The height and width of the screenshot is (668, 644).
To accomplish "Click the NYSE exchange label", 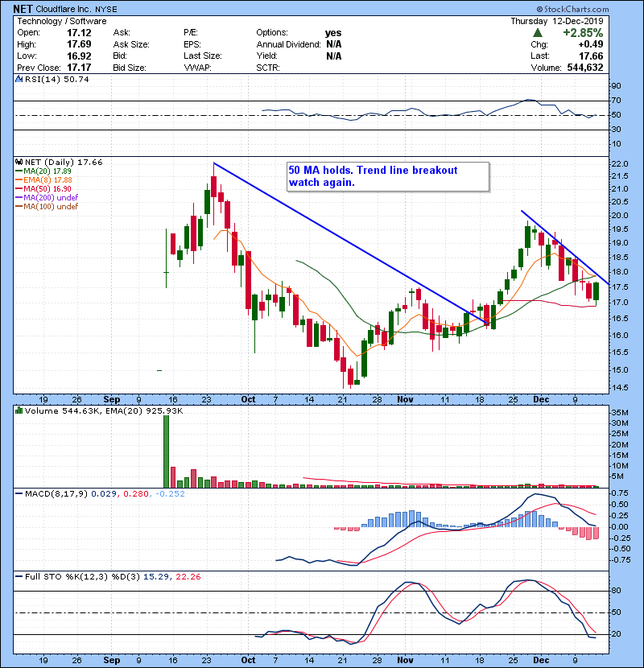I will click(x=106, y=9).
